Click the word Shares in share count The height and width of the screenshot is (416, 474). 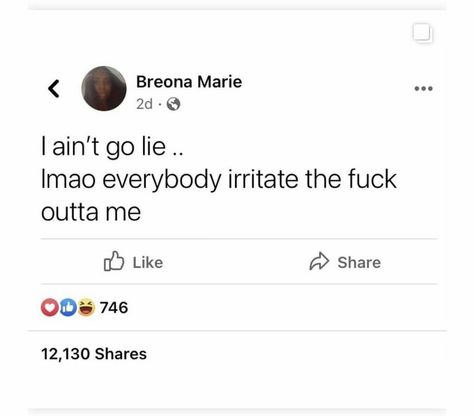tap(121, 354)
